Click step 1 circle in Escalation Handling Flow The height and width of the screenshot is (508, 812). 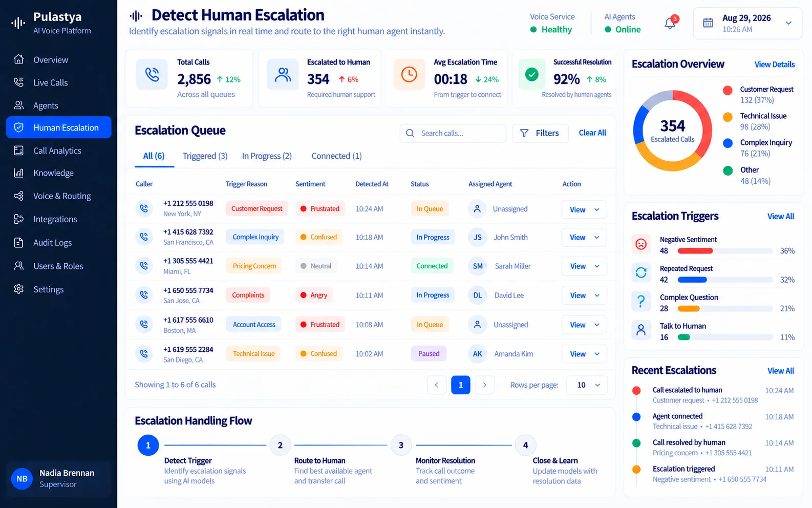[x=148, y=446]
